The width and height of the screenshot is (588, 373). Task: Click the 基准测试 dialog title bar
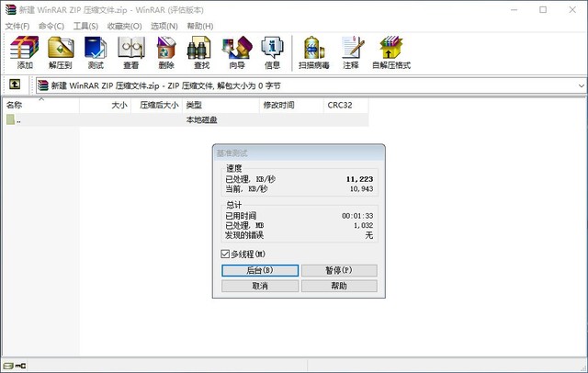[x=299, y=153]
